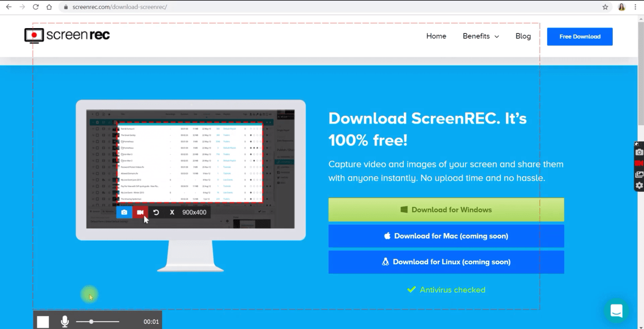This screenshot has width=644, height=329.
Task: Click Download for Windows
Action: point(446,210)
